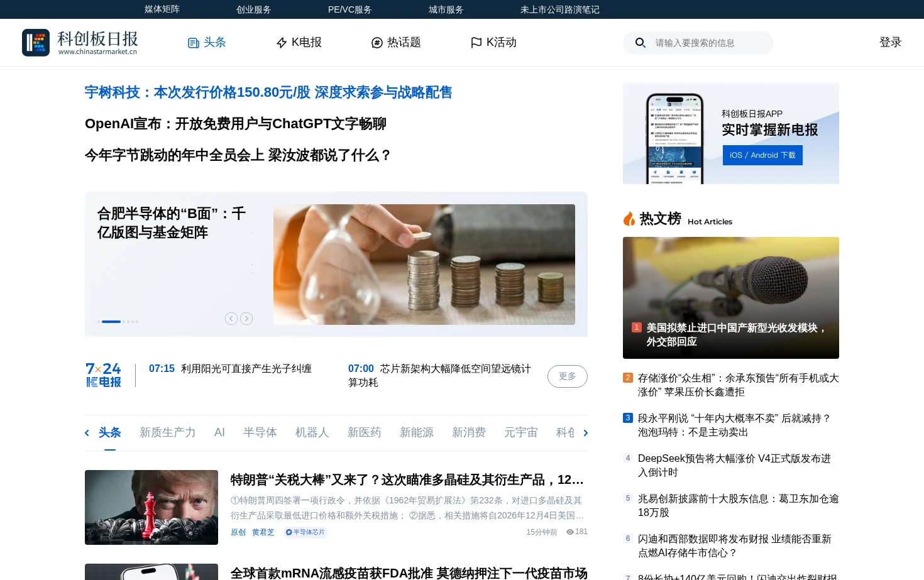Select the 半导体 category tab

(260, 432)
